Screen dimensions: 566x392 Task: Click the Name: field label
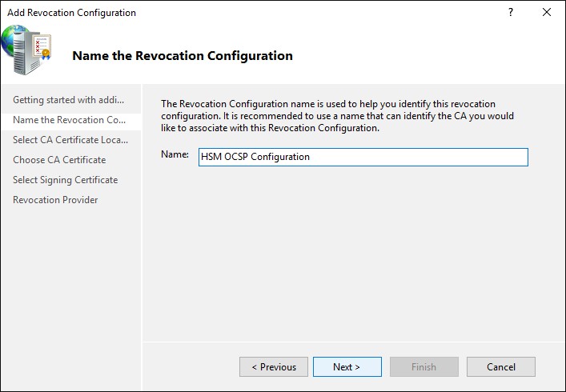pyautogui.click(x=175, y=154)
